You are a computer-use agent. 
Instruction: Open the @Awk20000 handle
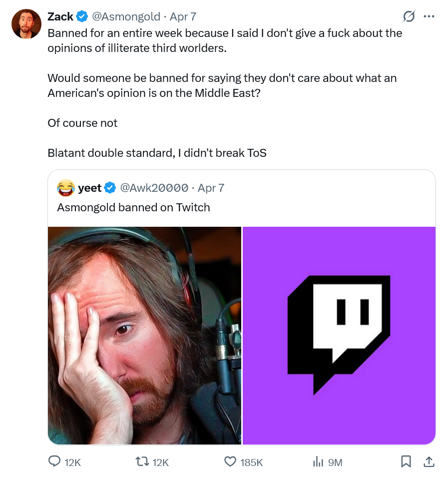155,188
